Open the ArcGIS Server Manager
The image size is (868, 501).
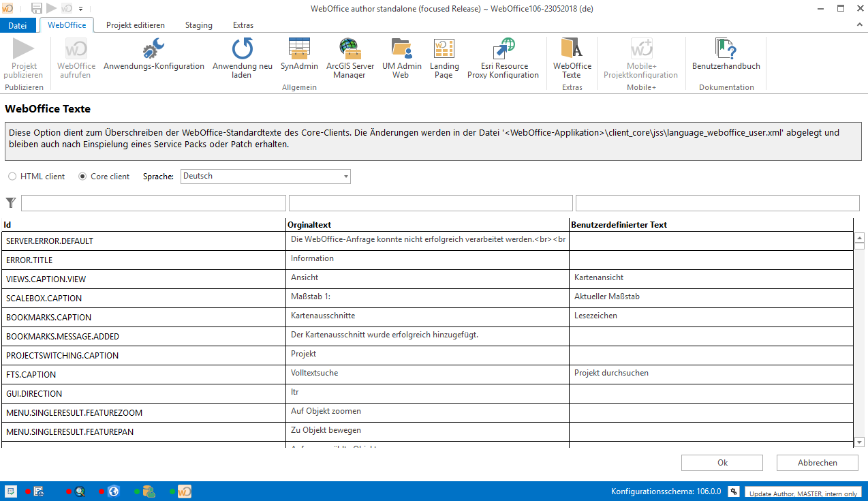click(350, 58)
